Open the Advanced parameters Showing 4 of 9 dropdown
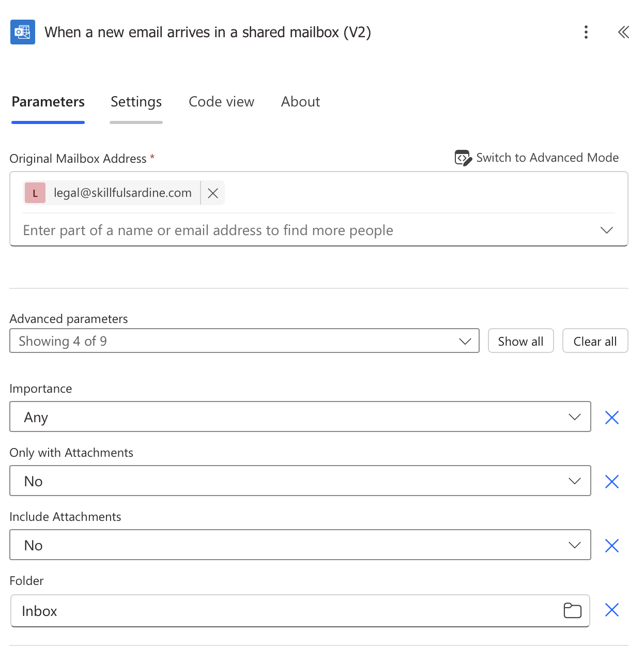The height and width of the screenshot is (648, 644). [x=244, y=341]
